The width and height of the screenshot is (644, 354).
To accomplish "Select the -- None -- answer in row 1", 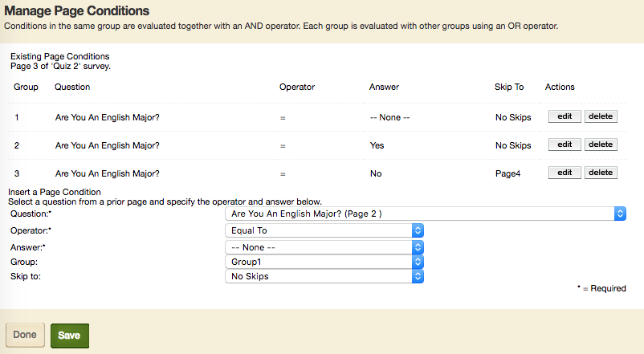I will (389, 117).
